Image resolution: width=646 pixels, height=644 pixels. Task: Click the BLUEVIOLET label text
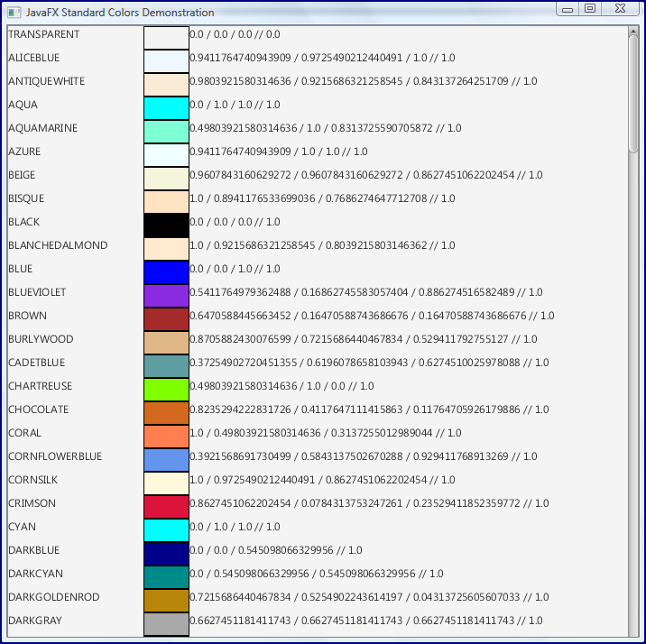(x=37, y=292)
